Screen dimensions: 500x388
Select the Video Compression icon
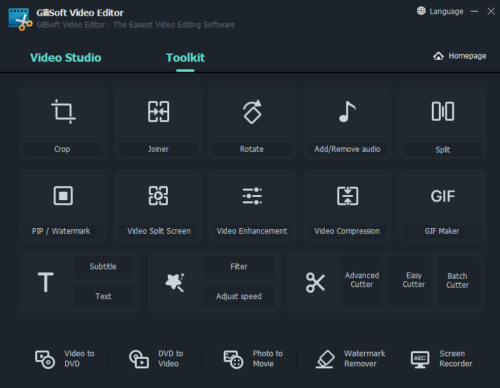347,196
